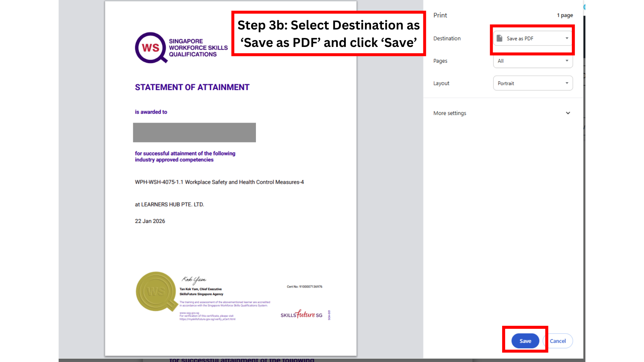Image resolution: width=644 pixels, height=362 pixels.
Task: Click the Step 3b instruction callout
Action: click(x=328, y=34)
